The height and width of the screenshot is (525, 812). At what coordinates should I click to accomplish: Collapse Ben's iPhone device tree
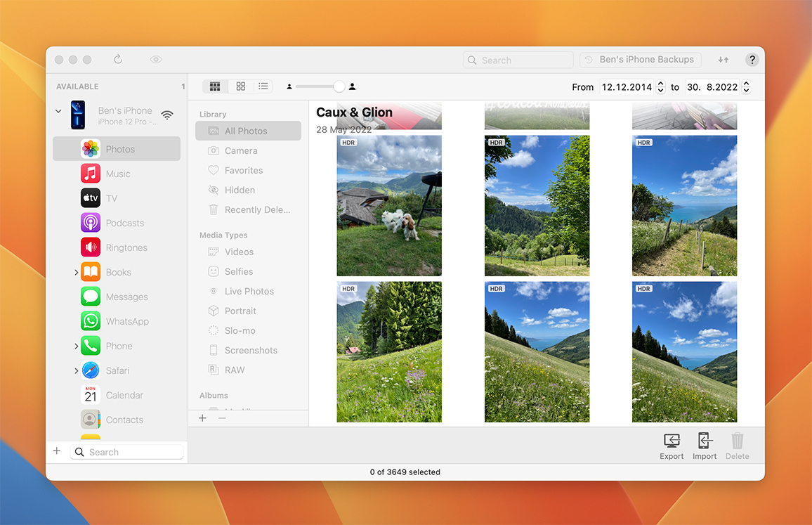point(58,111)
